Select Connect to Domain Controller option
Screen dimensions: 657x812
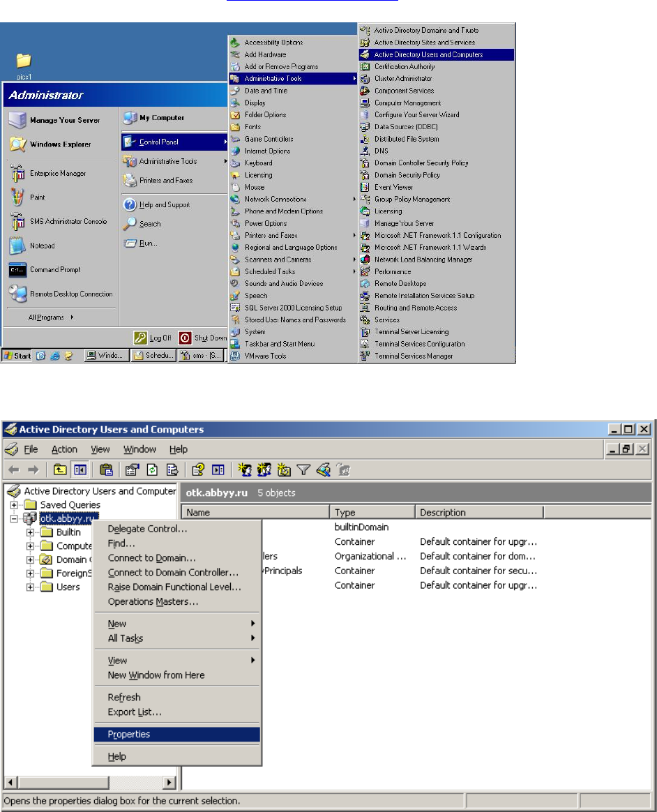177,573
